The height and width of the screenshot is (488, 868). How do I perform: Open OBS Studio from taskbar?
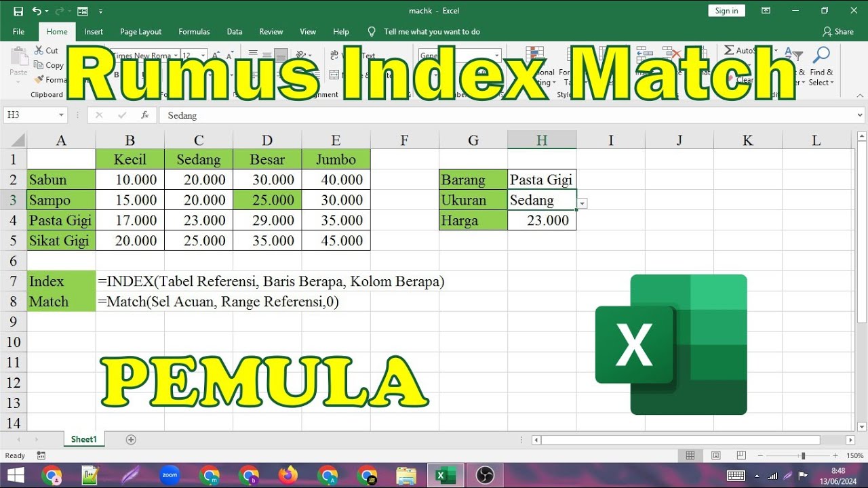point(486,475)
